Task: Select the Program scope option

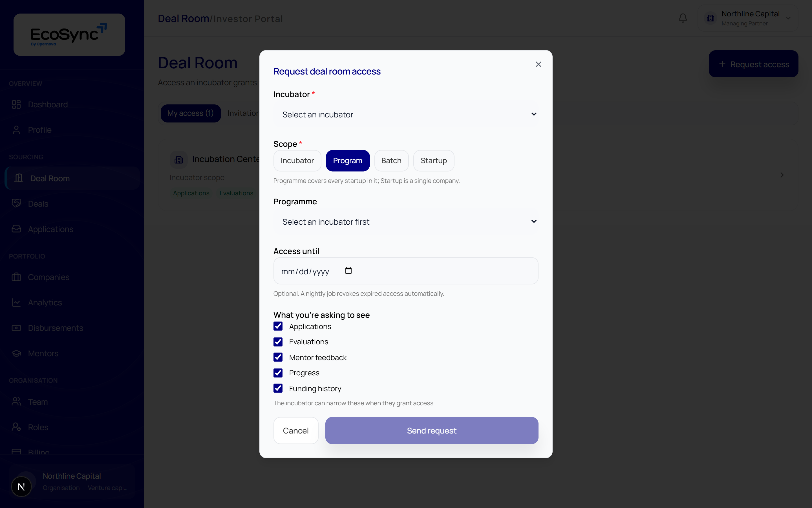Action: (x=347, y=161)
